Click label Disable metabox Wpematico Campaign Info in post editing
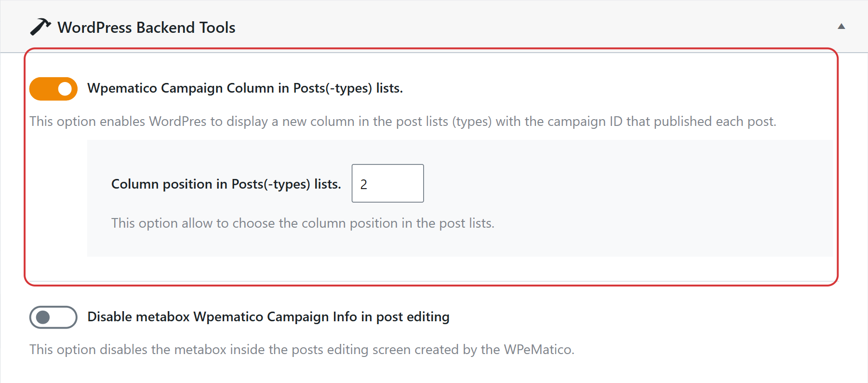The height and width of the screenshot is (383, 868). (x=268, y=317)
